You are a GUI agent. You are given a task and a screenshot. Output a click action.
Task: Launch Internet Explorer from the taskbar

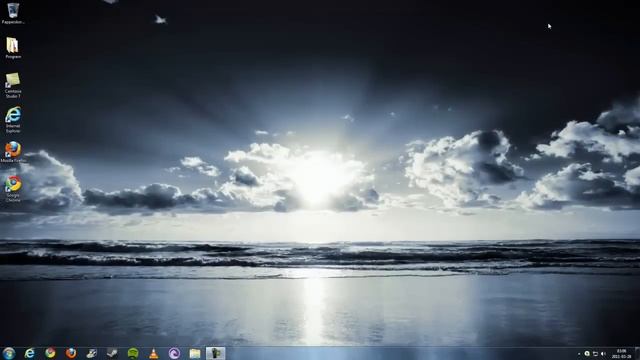(29, 353)
